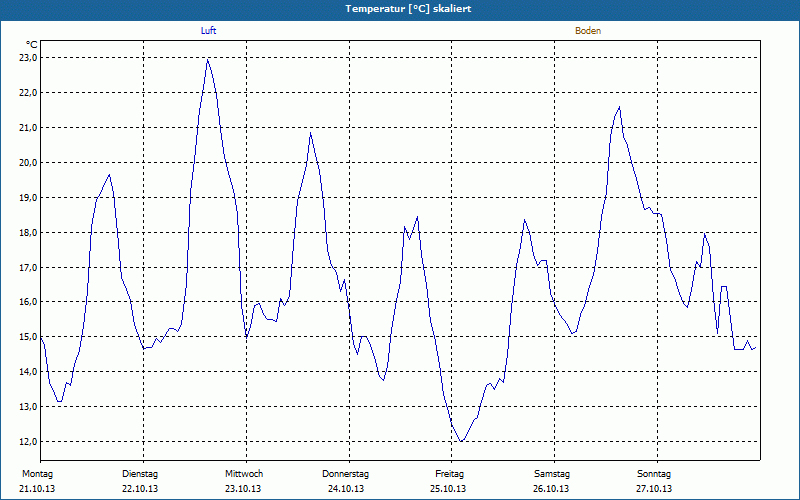Image resolution: width=800 pixels, height=500 pixels.
Task: Click the Friday temperature minimum near 12 degrees
Action: pos(461,441)
